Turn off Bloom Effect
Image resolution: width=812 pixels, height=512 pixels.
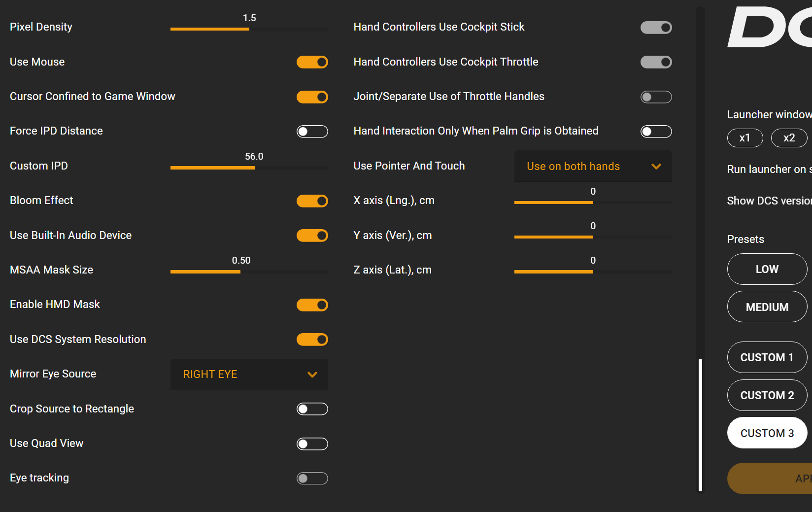pyautogui.click(x=312, y=201)
